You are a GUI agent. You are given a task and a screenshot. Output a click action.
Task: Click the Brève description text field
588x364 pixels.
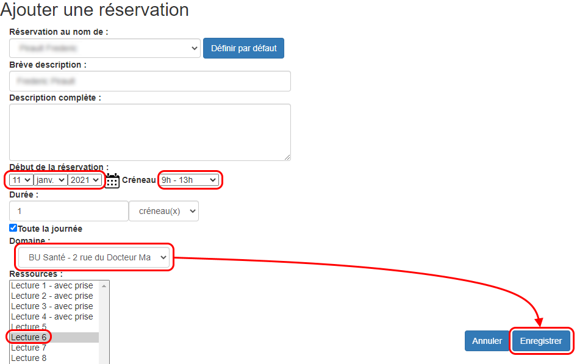tap(150, 81)
